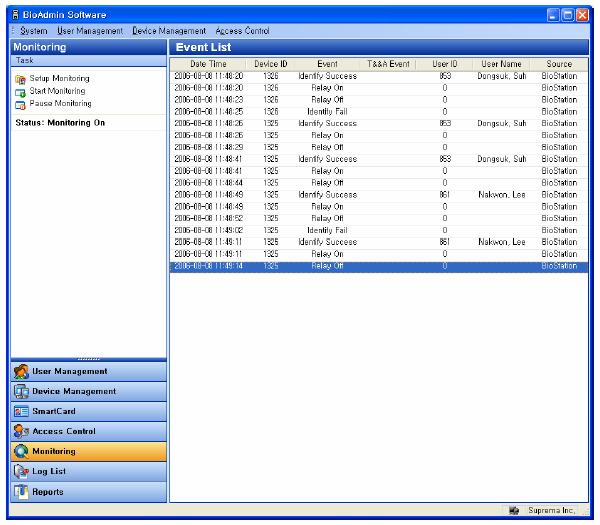Image resolution: width=600 pixels, height=525 pixels.
Task: Sort by Date Time column header
Action: click(208, 64)
